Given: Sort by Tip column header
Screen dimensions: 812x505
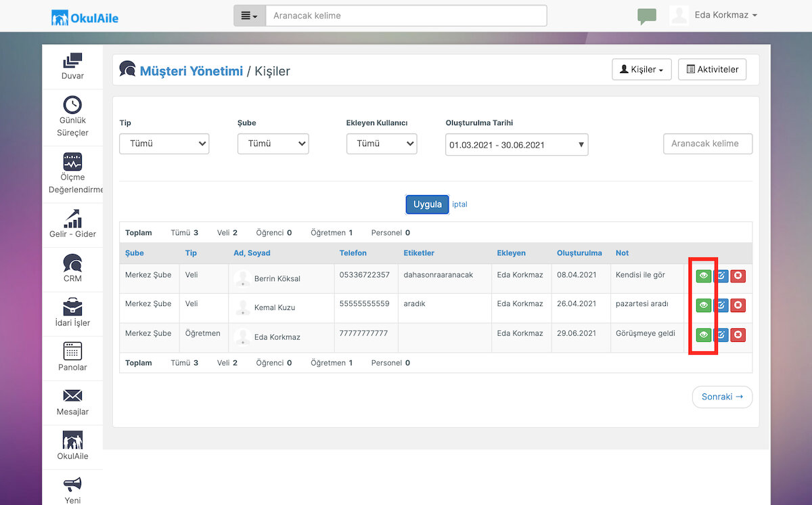Looking at the screenshot, I should point(191,253).
